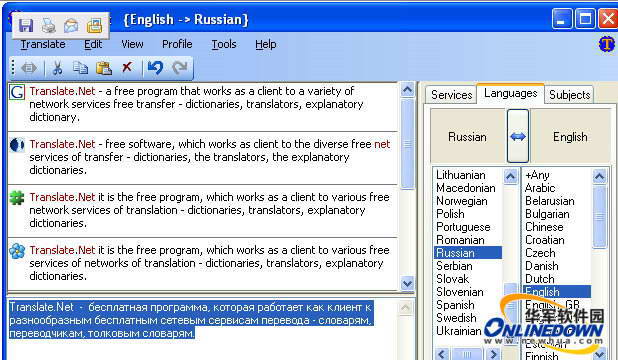Screen dimensions: 618x360
Task: Click the blue flower service icon of fourth result
Action: point(17,251)
